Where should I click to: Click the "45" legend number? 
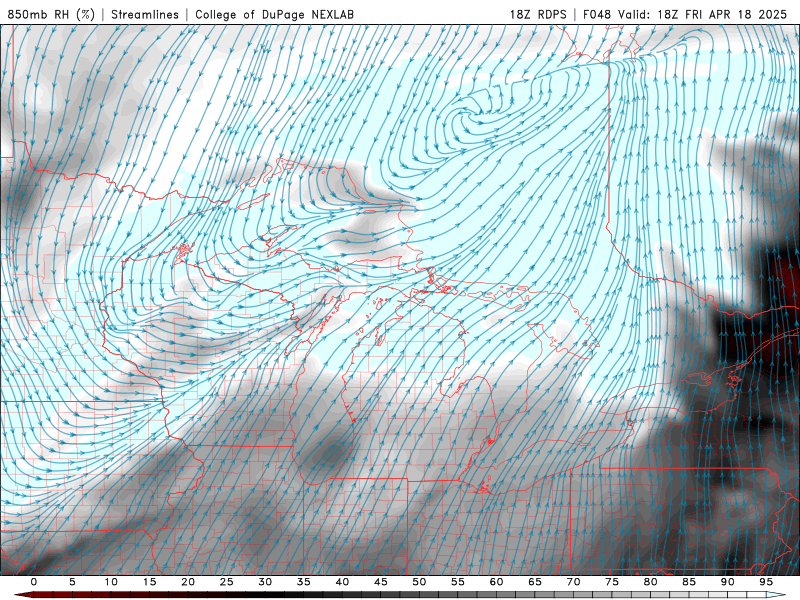coord(381,582)
